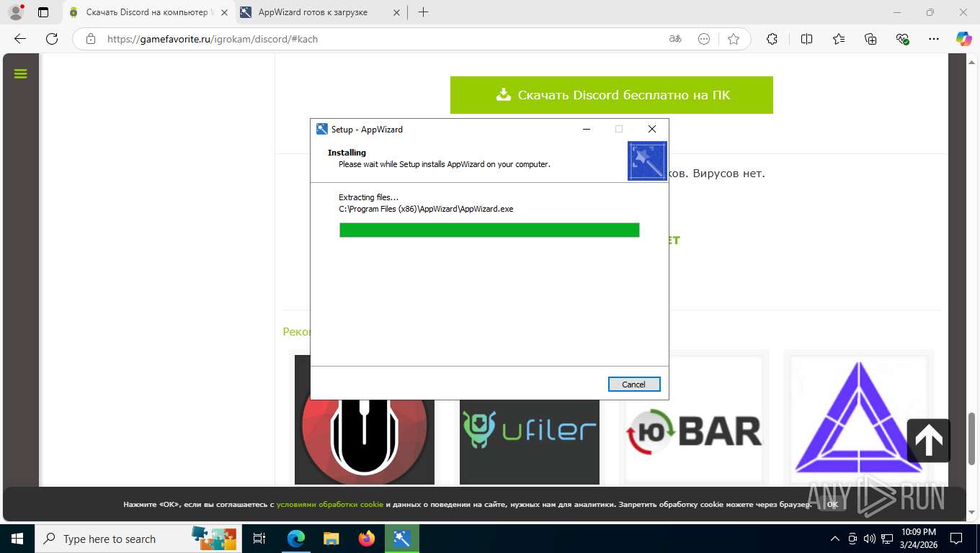Click the installer progress bar
Image resolution: width=980 pixels, height=553 pixels.
(489, 230)
